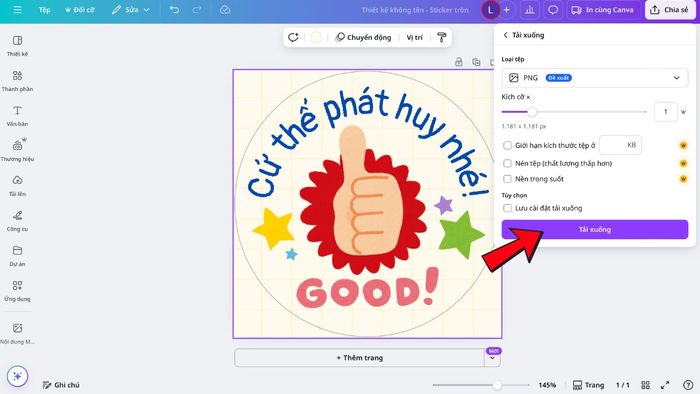Image resolution: width=700 pixels, height=394 pixels.
Task: Launch the Canva assistant sparkle button
Action: pyautogui.click(x=17, y=376)
